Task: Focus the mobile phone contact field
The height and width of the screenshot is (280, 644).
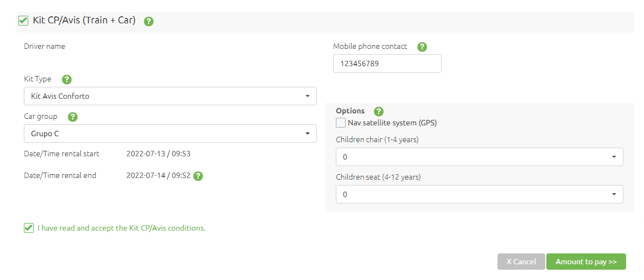Action: pyautogui.click(x=387, y=63)
